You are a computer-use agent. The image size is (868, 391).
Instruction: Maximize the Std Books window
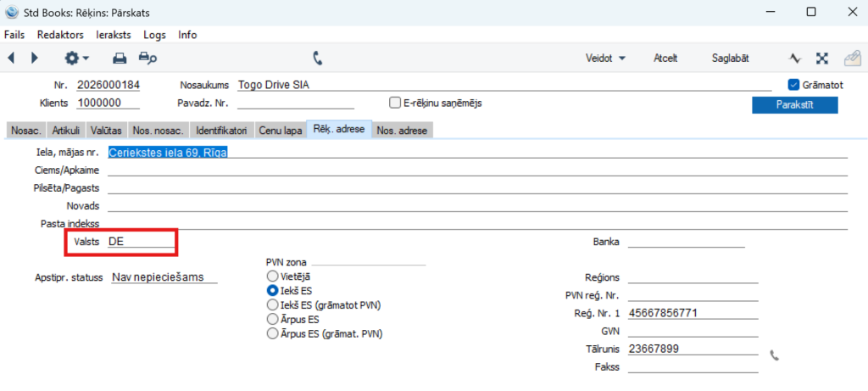(x=811, y=12)
